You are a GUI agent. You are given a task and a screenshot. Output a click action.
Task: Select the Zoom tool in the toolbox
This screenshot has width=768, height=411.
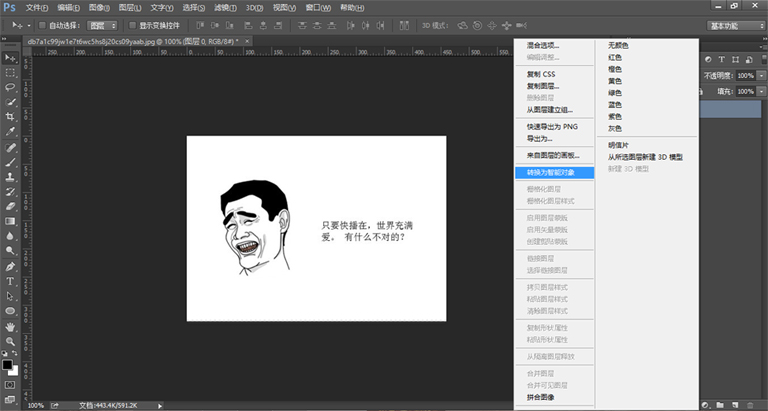pyautogui.click(x=10, y=341)
